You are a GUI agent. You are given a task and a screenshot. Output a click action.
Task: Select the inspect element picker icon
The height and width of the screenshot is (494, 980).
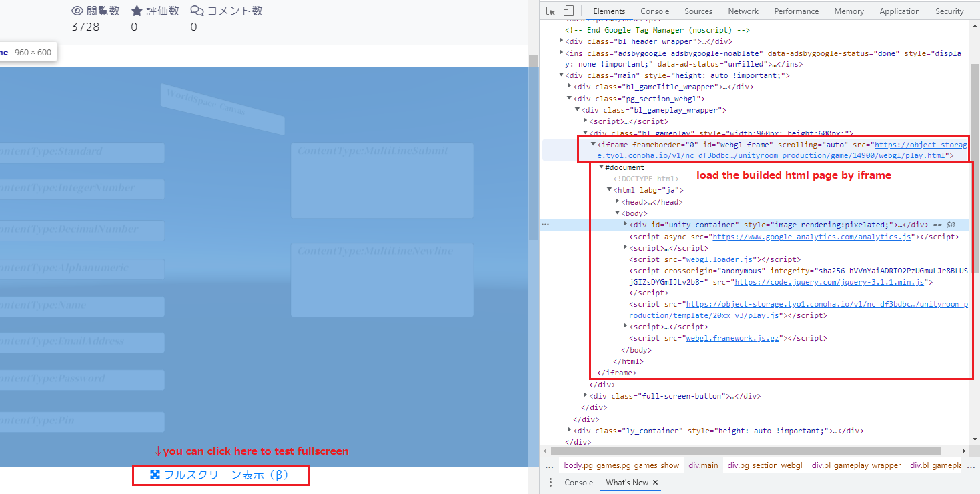click(550, 11)
